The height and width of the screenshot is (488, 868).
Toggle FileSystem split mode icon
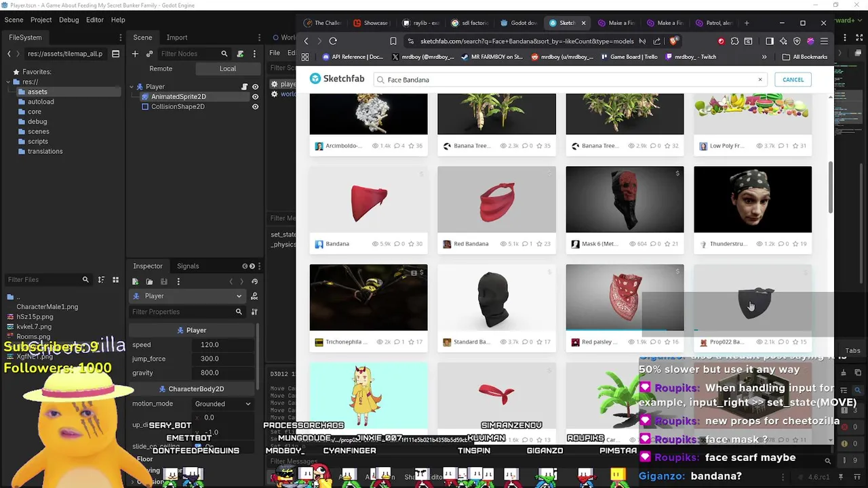[x=116, y=54]
